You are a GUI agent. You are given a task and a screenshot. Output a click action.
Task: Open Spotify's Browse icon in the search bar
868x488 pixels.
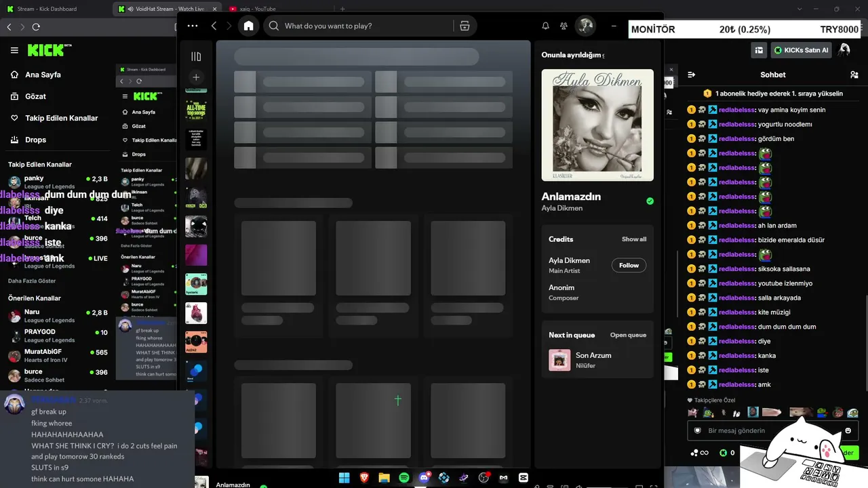click(x=465, y=26)
